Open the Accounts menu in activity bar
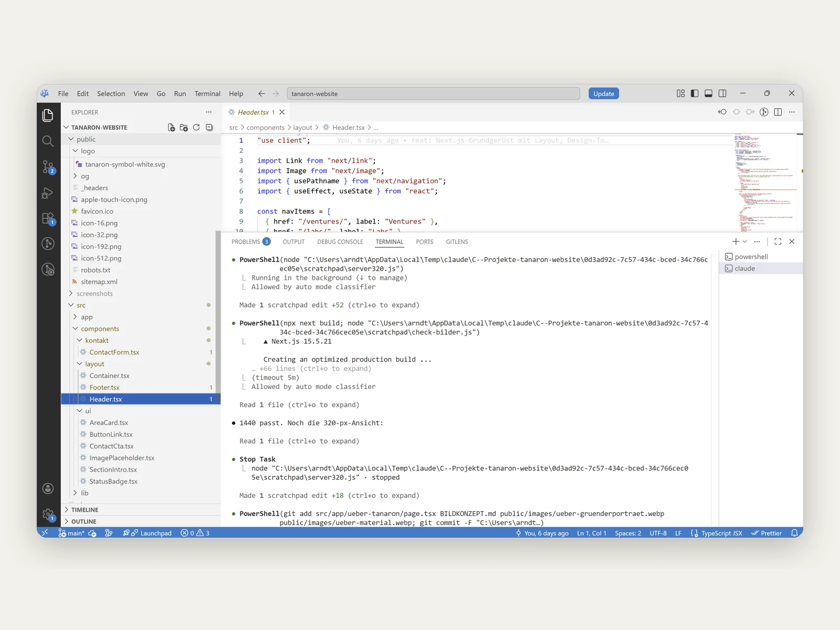This screenshot has width=840, height=630. [48, 489]
